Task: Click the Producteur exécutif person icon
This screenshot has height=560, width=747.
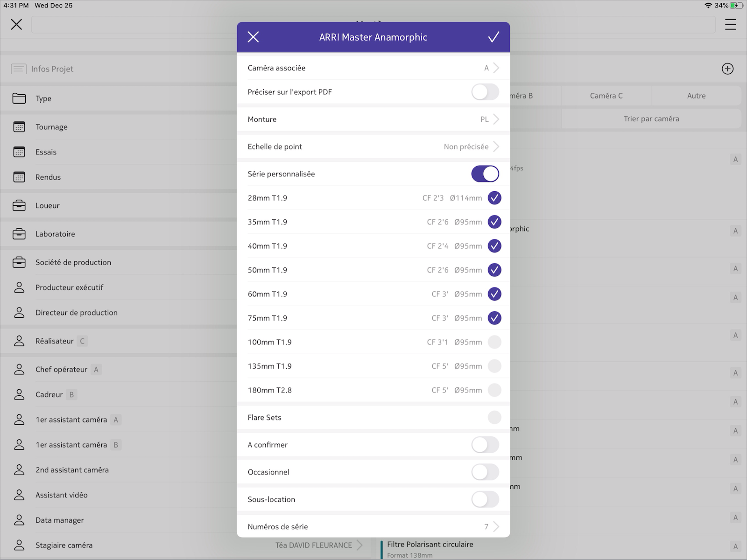Action: coord(19,287)
